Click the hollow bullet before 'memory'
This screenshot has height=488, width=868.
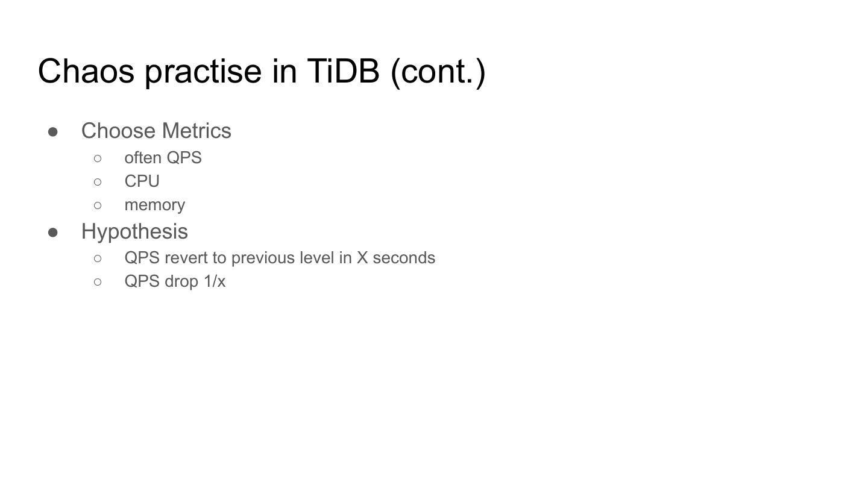[x=98, y=205]
